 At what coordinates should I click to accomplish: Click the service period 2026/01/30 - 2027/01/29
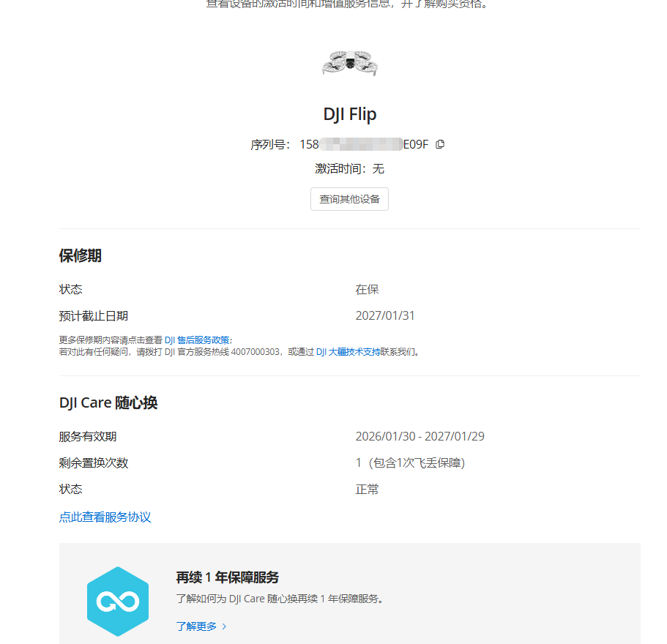420,436
